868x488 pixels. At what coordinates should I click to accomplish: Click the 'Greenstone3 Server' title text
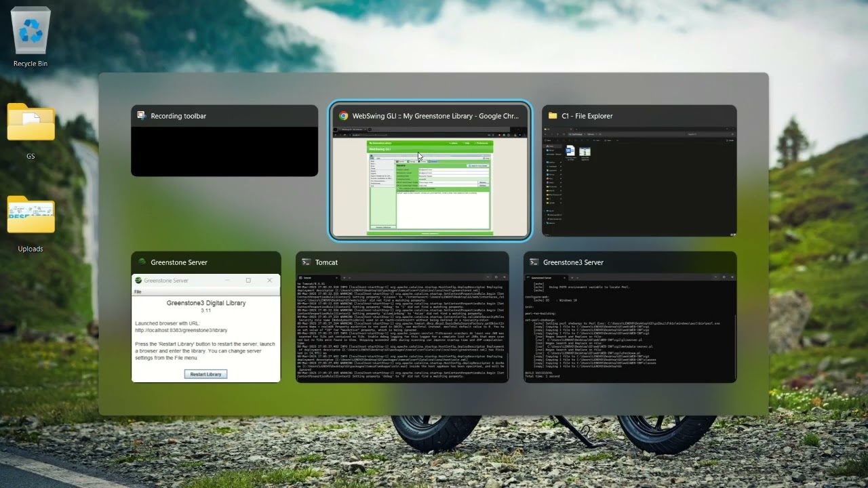click(573, 262)
